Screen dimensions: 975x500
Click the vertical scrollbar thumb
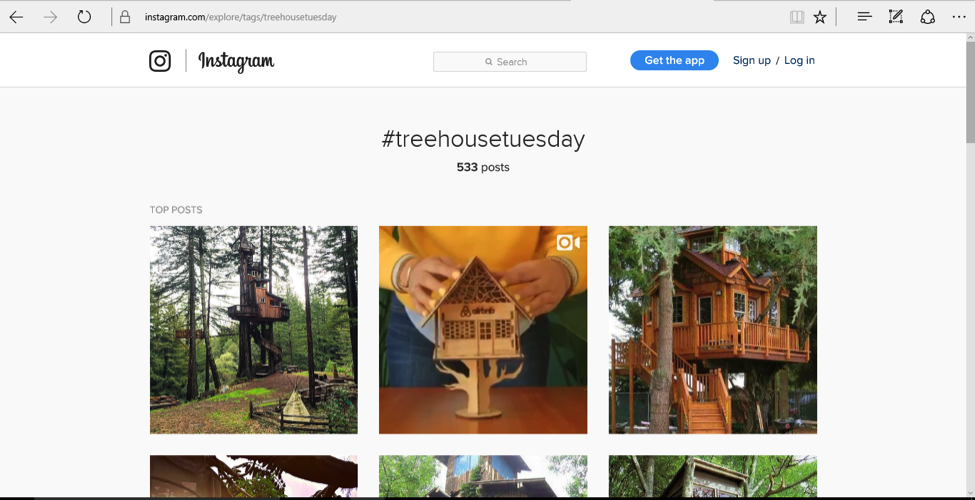click(970, 88)
